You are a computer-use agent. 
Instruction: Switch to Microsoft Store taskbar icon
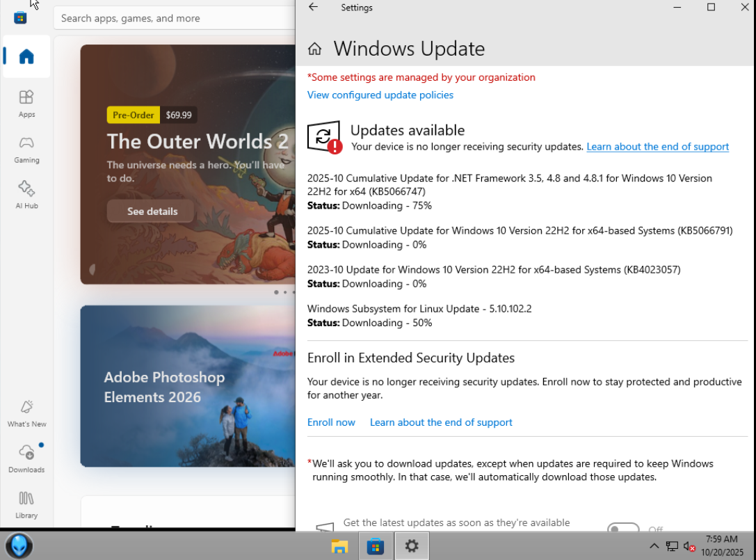tap(376, 546)
